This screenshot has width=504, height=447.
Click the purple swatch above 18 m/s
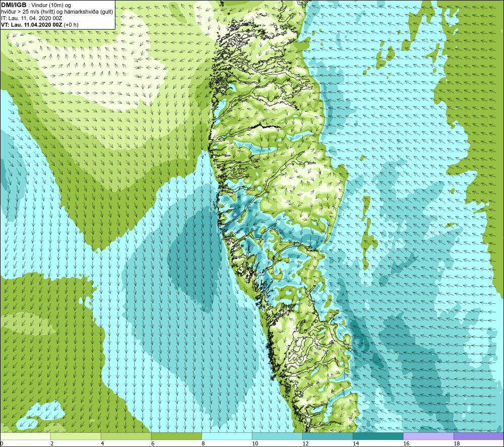(479, 436)
